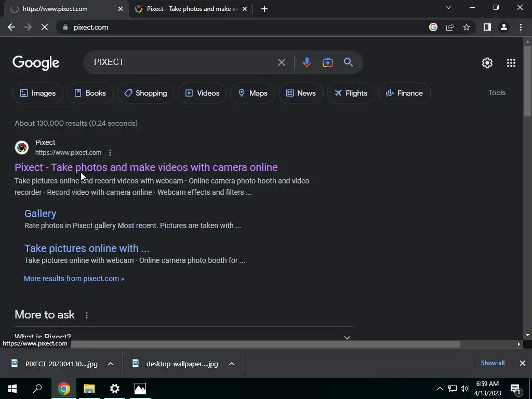This screenshot has height=399, width=532.
Task: Open the taskbar volume control
Action: coord(464,389)
